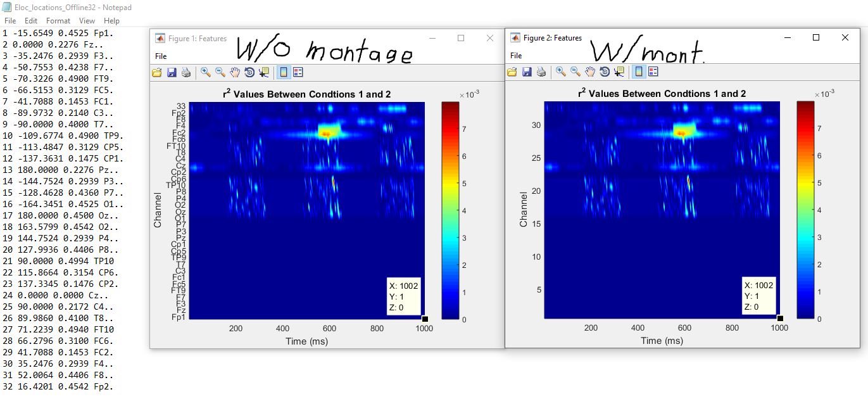Click Notepad icon in title bar
This screenshot has width=868, height=399.
[x=7, y=7]
